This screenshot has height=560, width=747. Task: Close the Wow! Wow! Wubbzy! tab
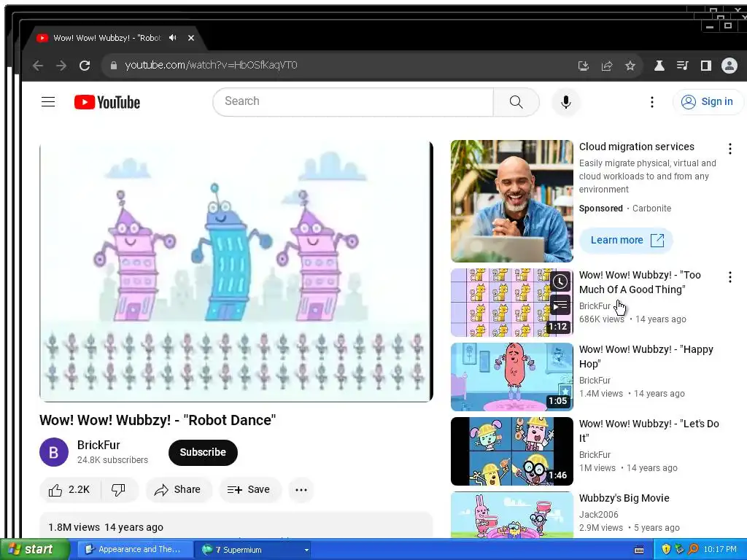coord(191,38)
